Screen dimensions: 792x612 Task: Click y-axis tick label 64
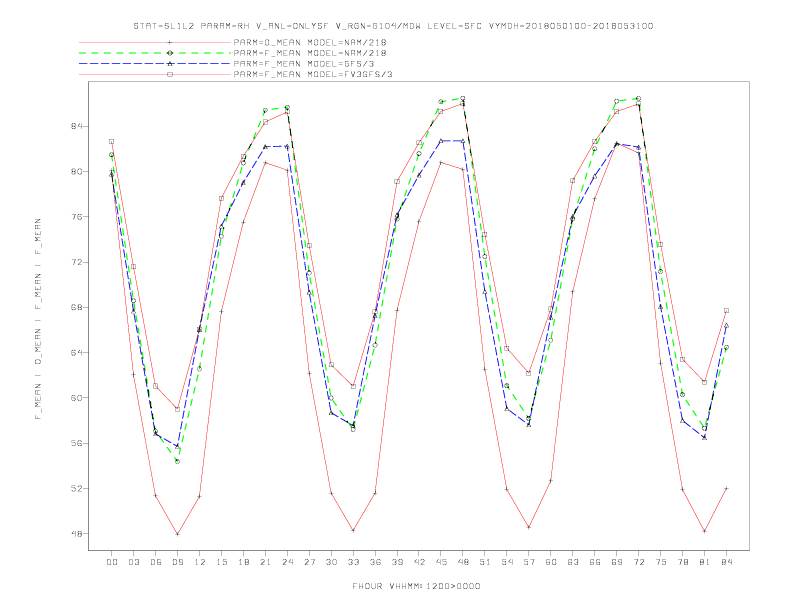(76, 352)
